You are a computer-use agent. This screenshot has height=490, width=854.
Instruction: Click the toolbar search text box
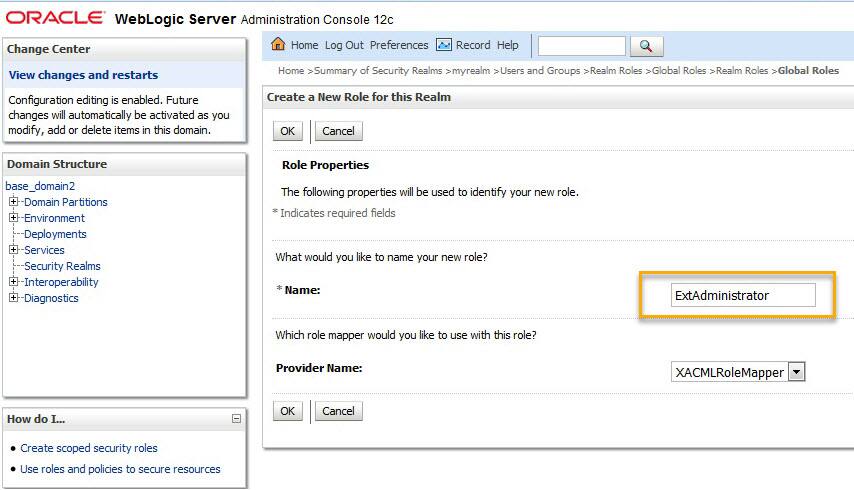pos(582,46)
